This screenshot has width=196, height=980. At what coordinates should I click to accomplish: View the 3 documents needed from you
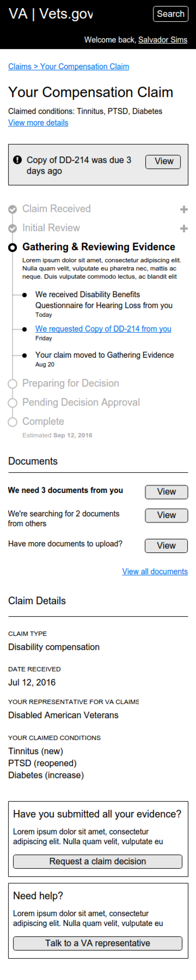point(166,492)
